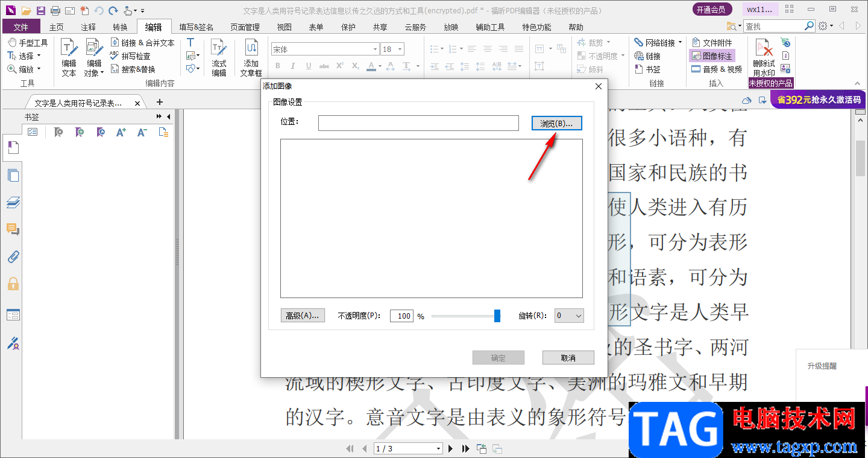Open a new document tab with plus
The width and height of the screenshot is (868, 458).
coord(160,102)
